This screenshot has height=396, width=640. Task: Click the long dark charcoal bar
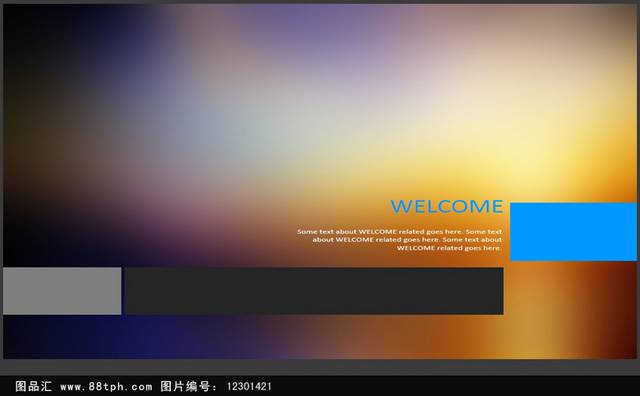pyautogui.click(x=314, y=291)
